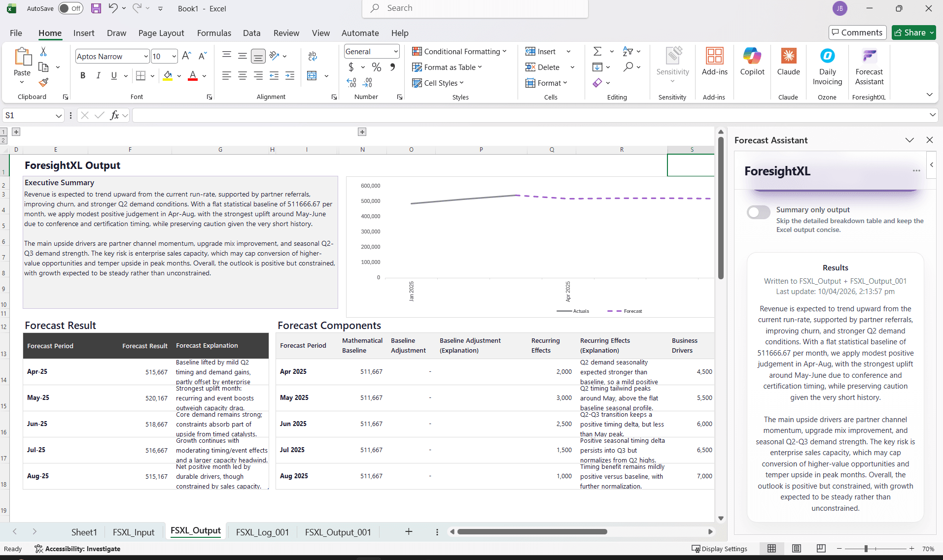
Task: Open the Comments pane button
Action: (857, 33)
